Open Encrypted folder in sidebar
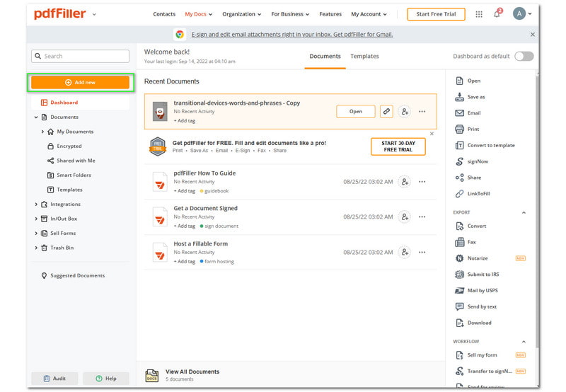Screen dimensions: 566x392 tap(65, 146)
